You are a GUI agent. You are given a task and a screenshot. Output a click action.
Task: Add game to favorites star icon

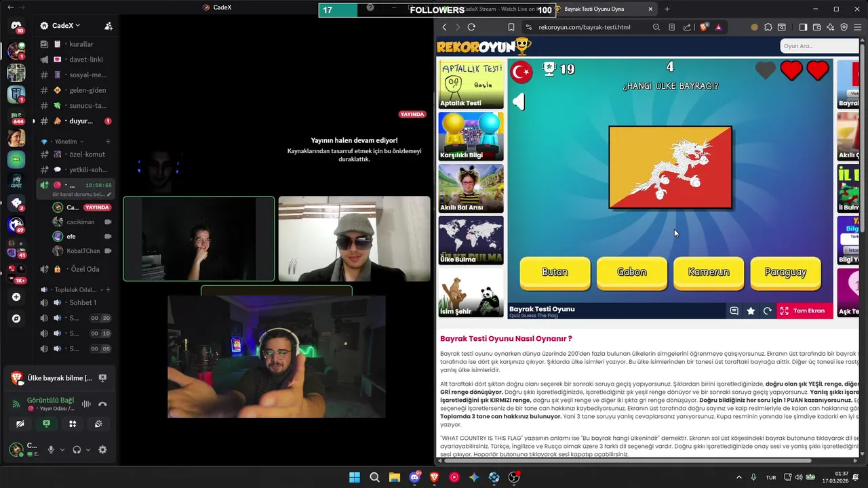(x=751, y=310)
